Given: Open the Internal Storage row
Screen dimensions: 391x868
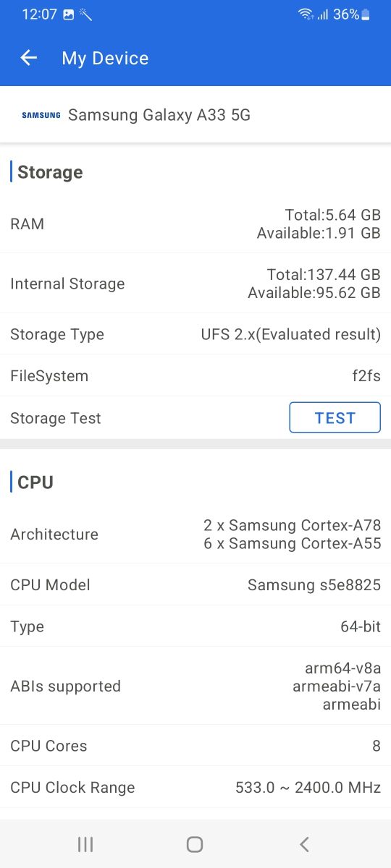Looking at the screenshot, I should click(x=195, y=284).
